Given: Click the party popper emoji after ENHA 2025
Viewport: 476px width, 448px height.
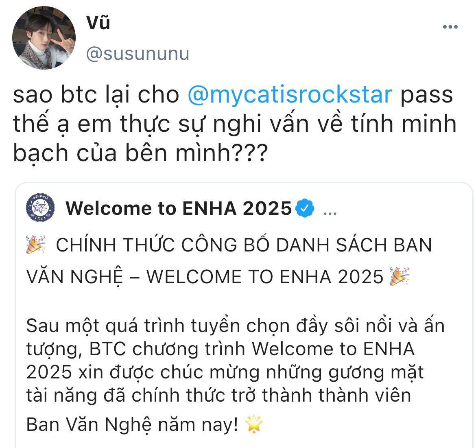Looking at the screenshot, I should tap(400, 276).
